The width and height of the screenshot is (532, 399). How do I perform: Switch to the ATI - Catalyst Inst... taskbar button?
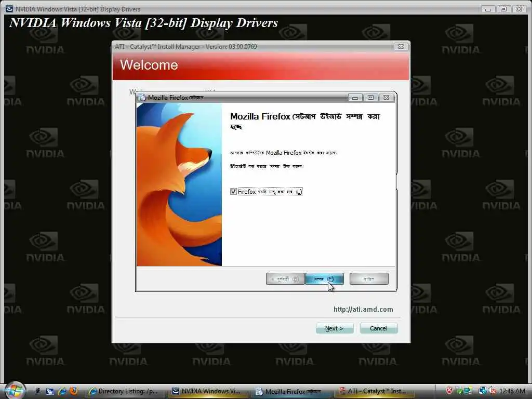373,391
